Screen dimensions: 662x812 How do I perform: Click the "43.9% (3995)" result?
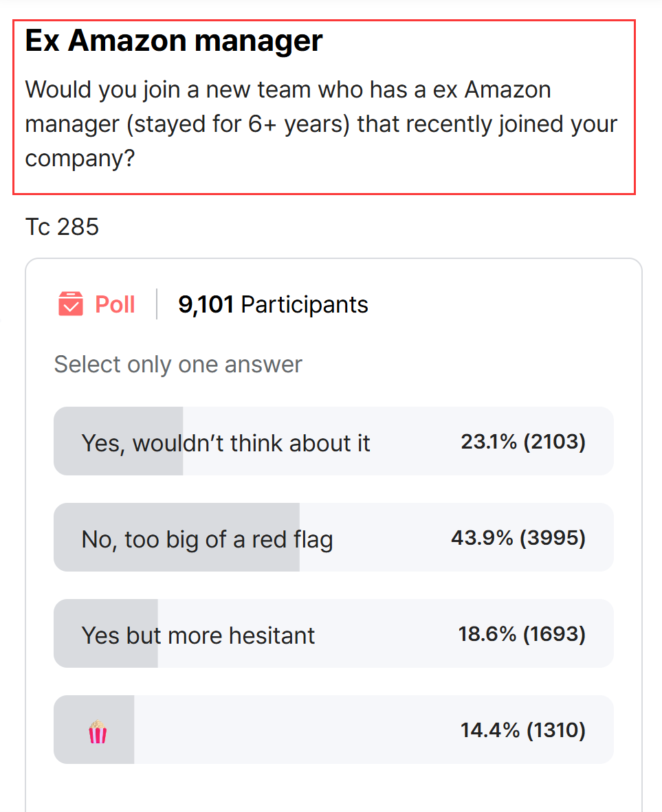click(518, 537)
